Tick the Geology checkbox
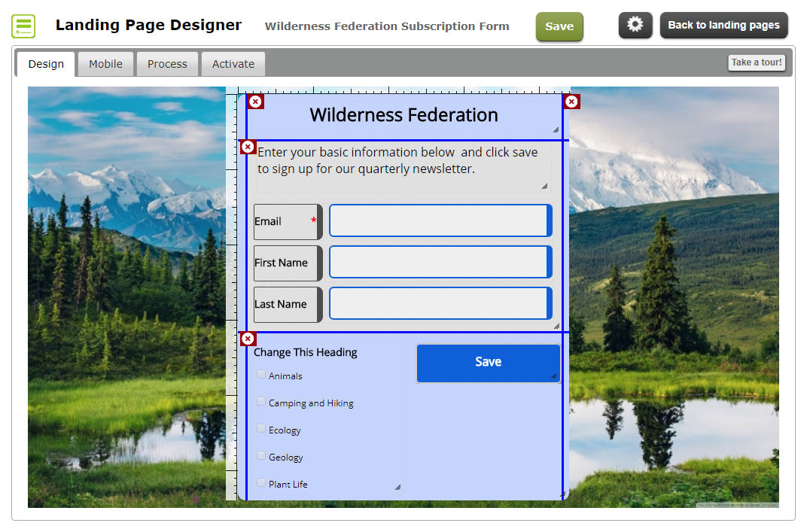 (x=261, y=456)
